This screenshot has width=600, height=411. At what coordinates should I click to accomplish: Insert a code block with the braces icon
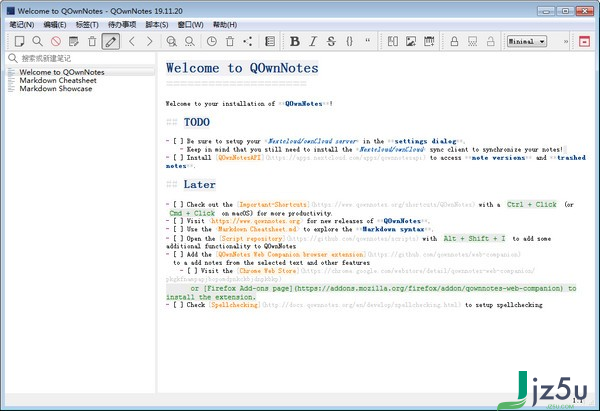(x=349, y=41)
